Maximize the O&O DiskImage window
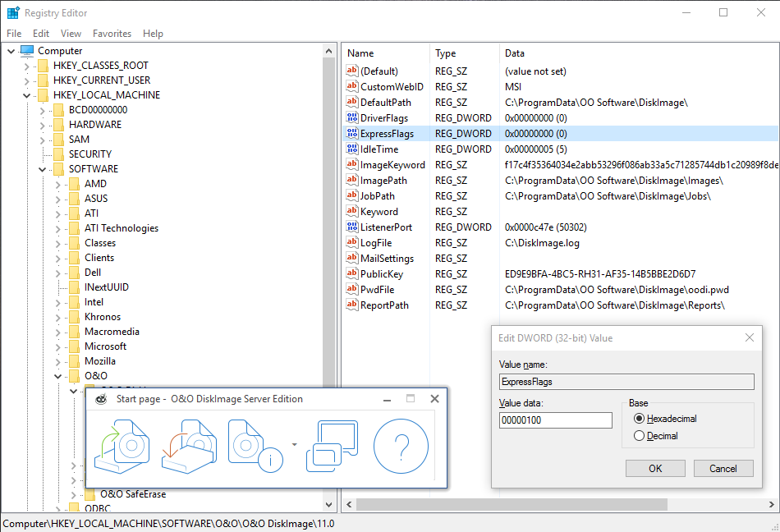This screenshot has height=532, width=780. tap(411, 398)
